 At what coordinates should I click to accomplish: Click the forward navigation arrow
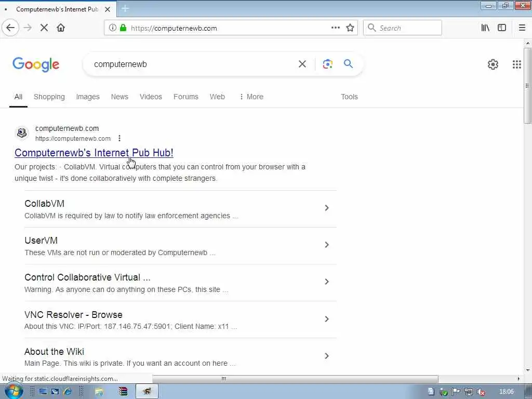(28, 28)
